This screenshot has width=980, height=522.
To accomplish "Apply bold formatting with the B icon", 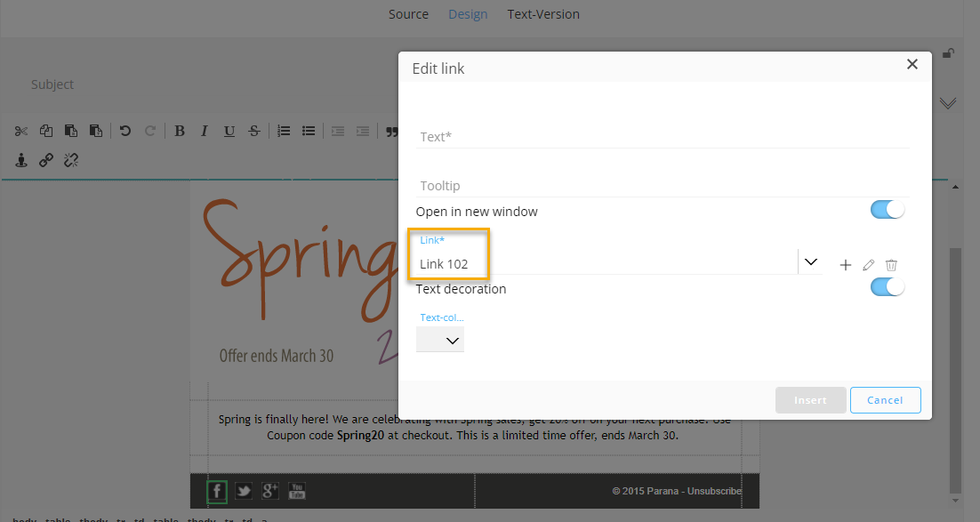I will click(180, 131).
